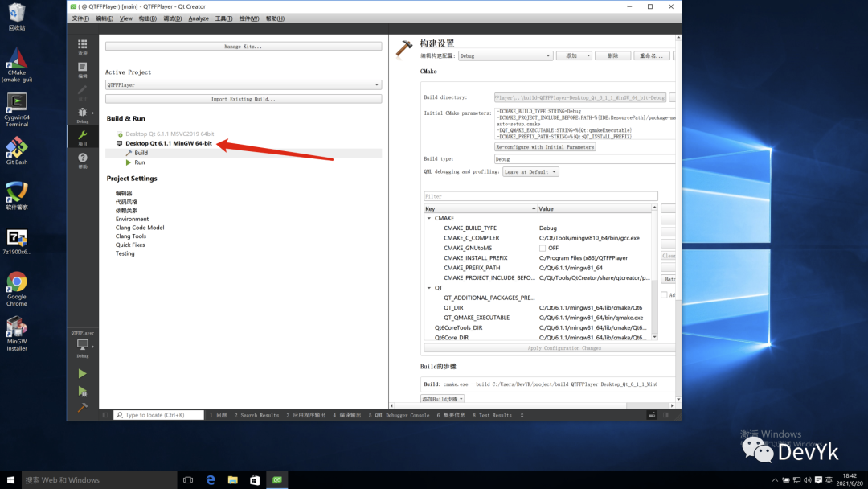Sort the table by Key column header
The image size is (868, 489).
pos(480,209)
